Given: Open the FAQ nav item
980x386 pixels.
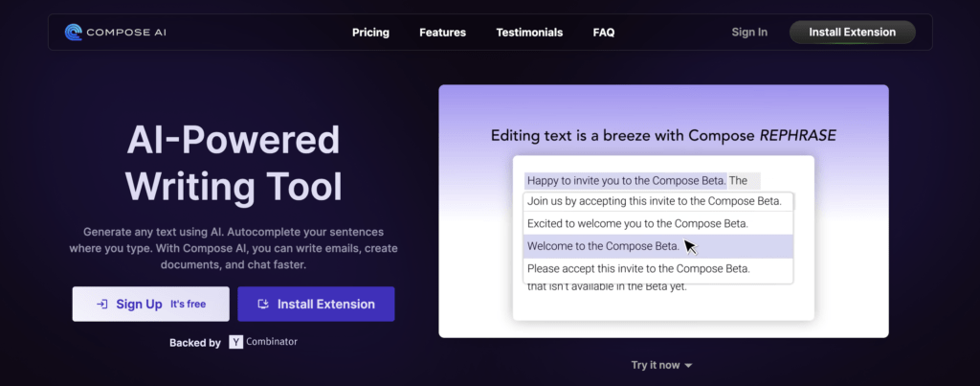Looking at the screenshot, I should (604, 33).
